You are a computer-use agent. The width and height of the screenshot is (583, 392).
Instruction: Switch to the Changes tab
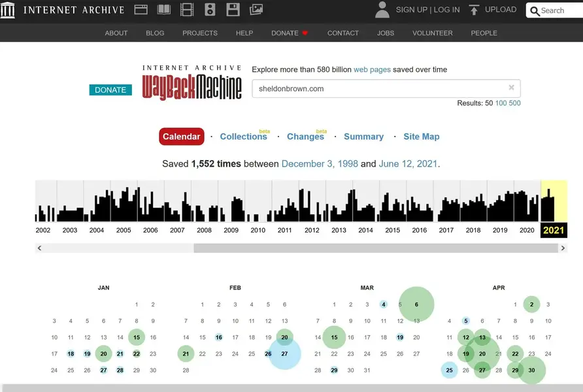pos(305,137)
